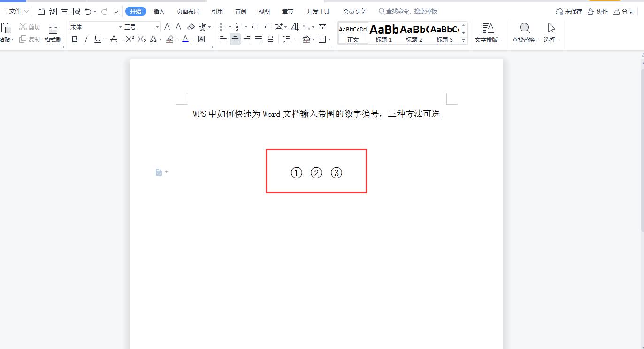Click the 协作 collaboration button
The width and height of the screenshot is (644, 349).
click(x=598, y=11)
